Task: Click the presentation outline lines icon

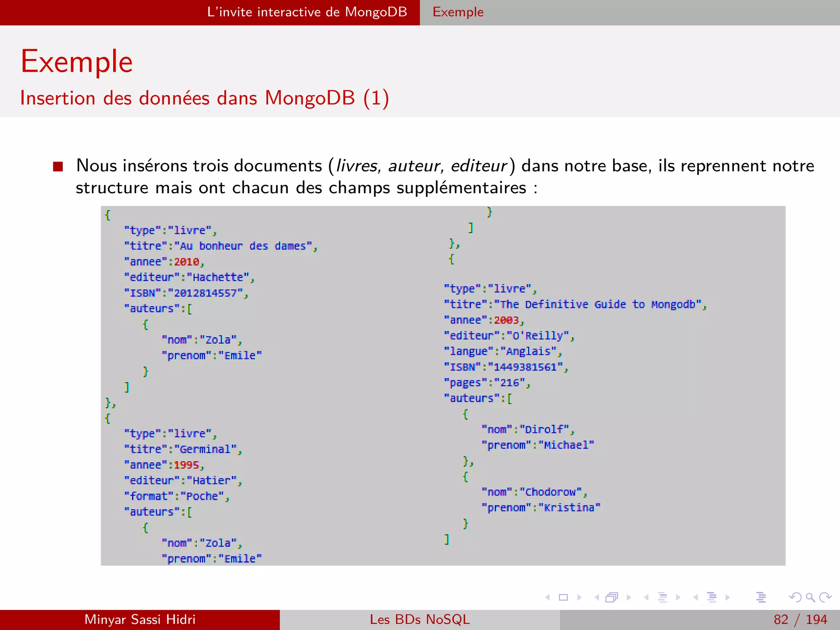Action: (761, 597)
